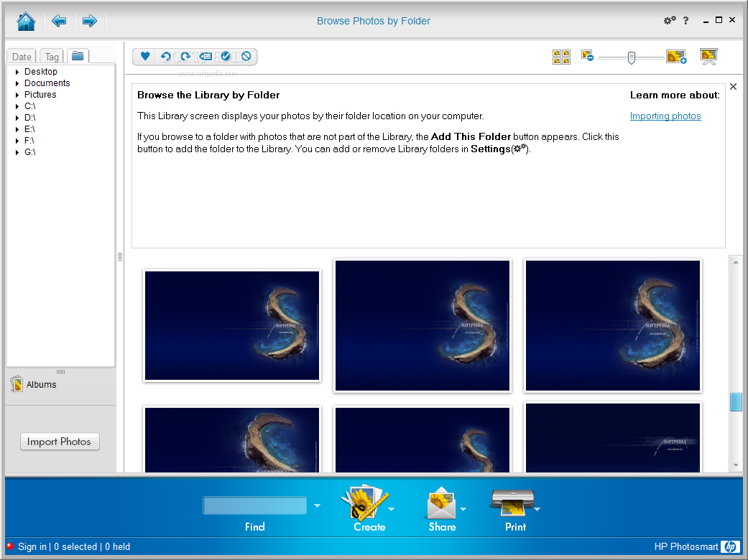Click the scrollbar down arrow
The height and width of the screenshot is (560, 748).
click(x=736, y=465)
